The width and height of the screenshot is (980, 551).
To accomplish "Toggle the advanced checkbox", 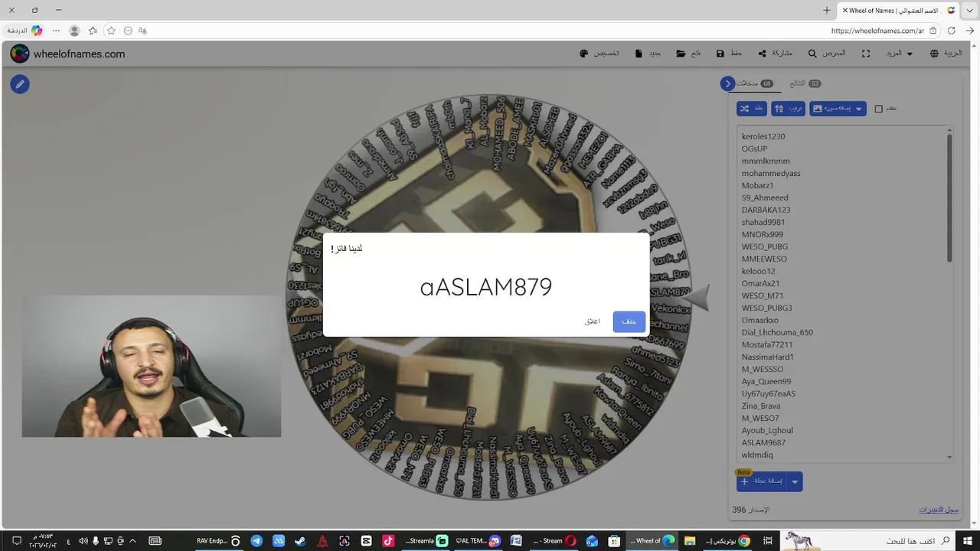I will [879, 109].
